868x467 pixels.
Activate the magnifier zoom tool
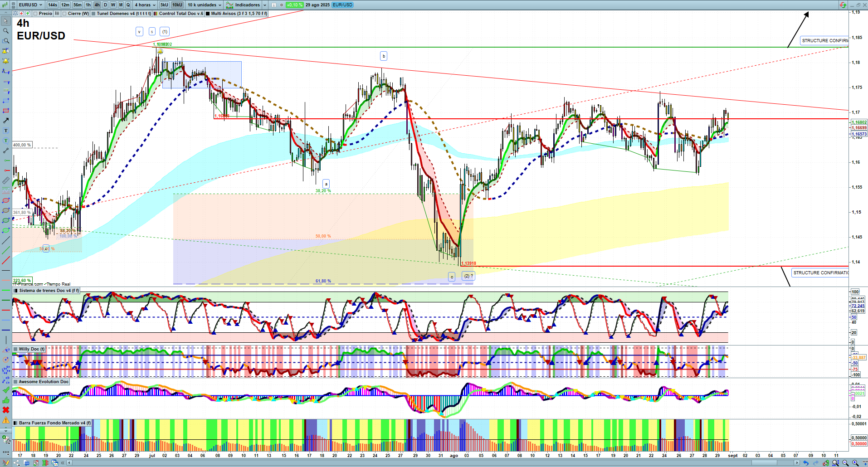[6, 31]
